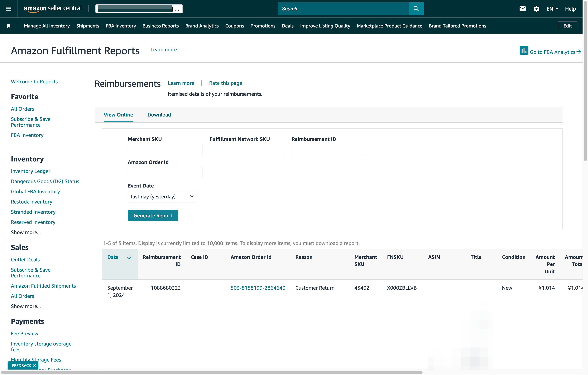Open Outlet Deals report
Screen dimensions: 588x375
coord(25,260)
